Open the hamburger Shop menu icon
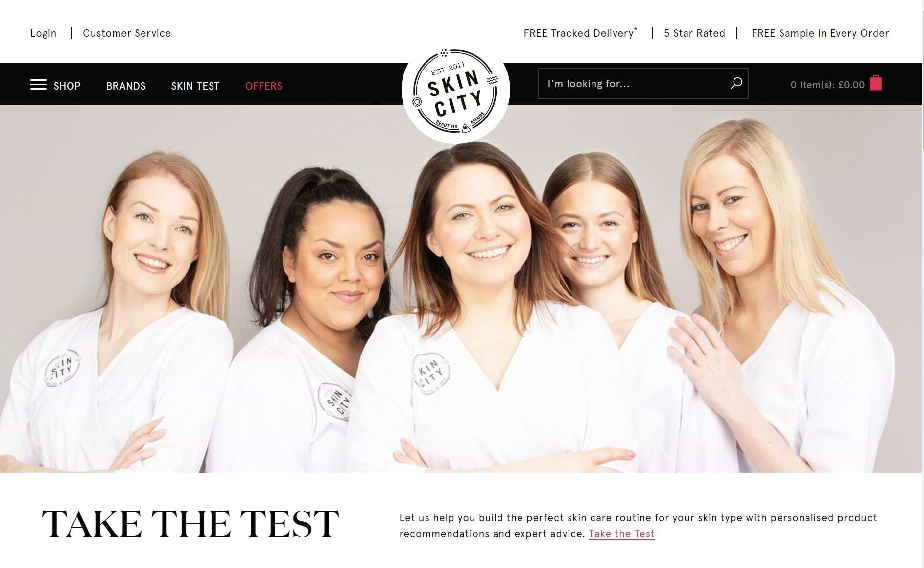The height and width of the screenshot is (568, 924). coord(38,85)
